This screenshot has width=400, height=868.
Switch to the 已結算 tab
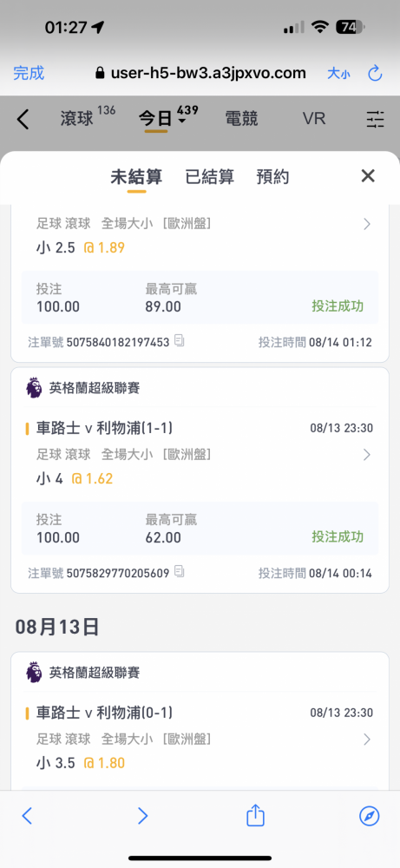pyautogui.click(x=210, y=177)
